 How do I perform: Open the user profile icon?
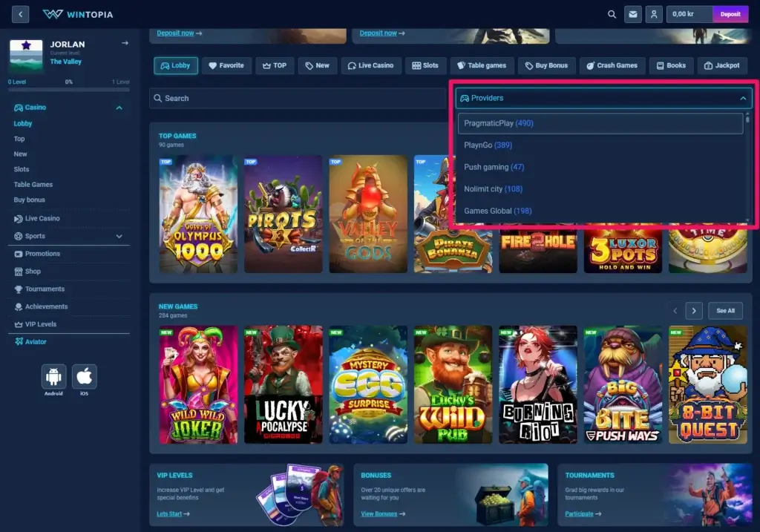[x=653, y=14]
